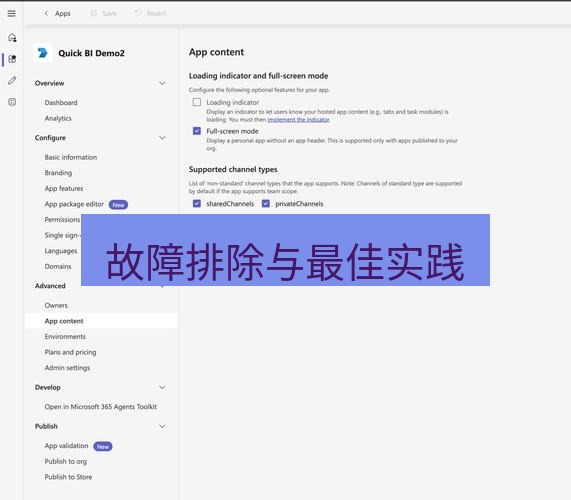Click the back arrow next to Apps

[x=46, y=13]
